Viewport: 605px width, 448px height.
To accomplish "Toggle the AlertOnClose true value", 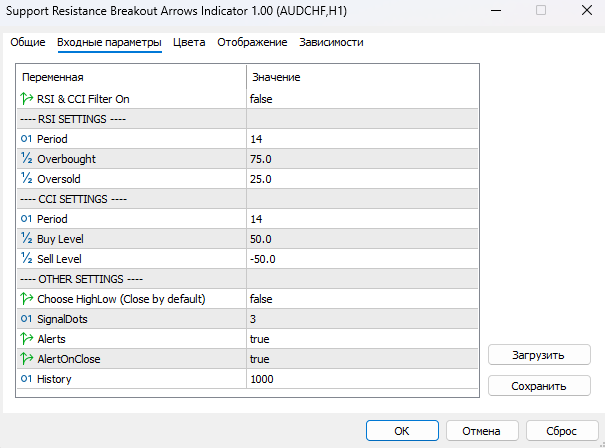I will (x=362, y=359).
